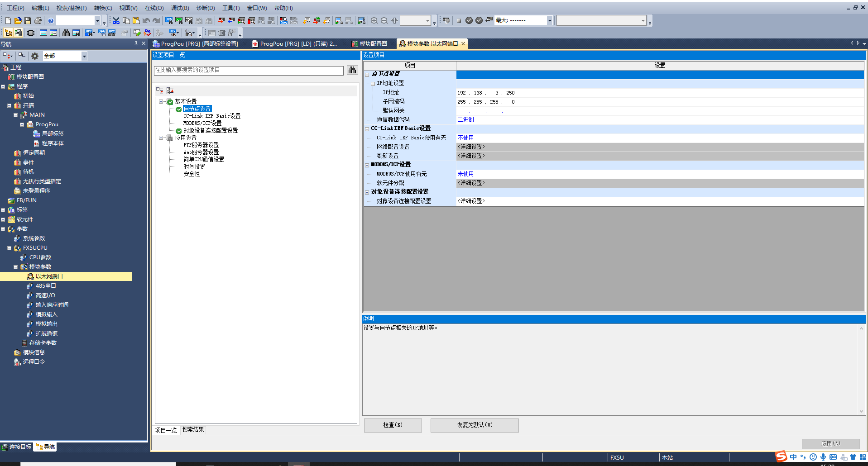
Task: Click the 恢复为默认(U) button
Action: [x=474, y=425]
